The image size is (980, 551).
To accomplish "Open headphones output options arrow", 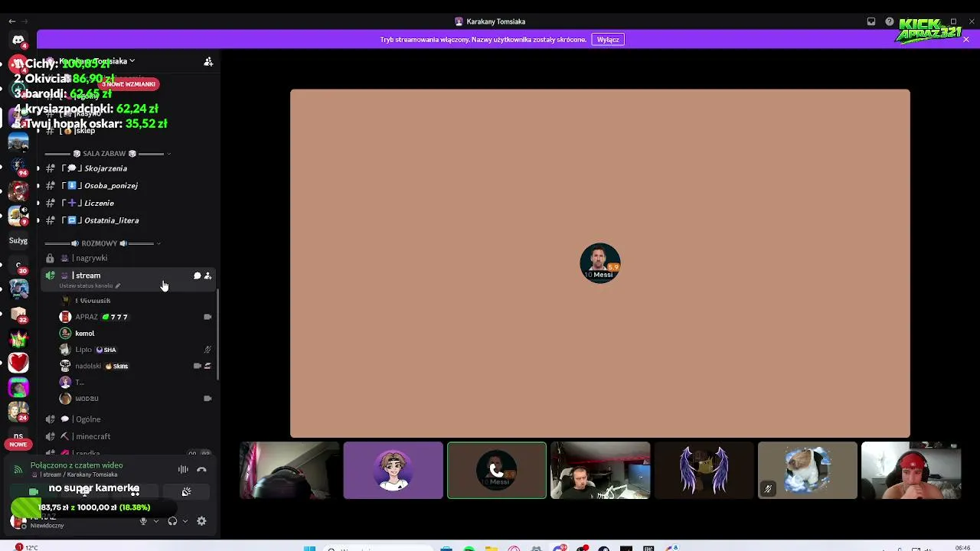I will [x=185, y=521].
